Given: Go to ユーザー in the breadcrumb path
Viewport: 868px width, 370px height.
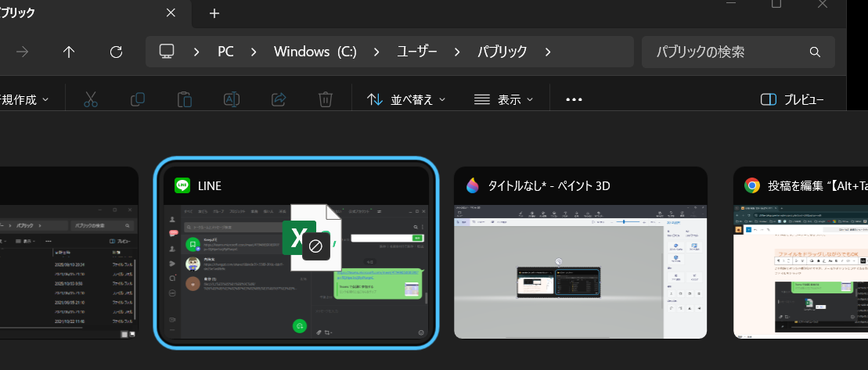Looking at the screenshot, I should pos(428,52).
